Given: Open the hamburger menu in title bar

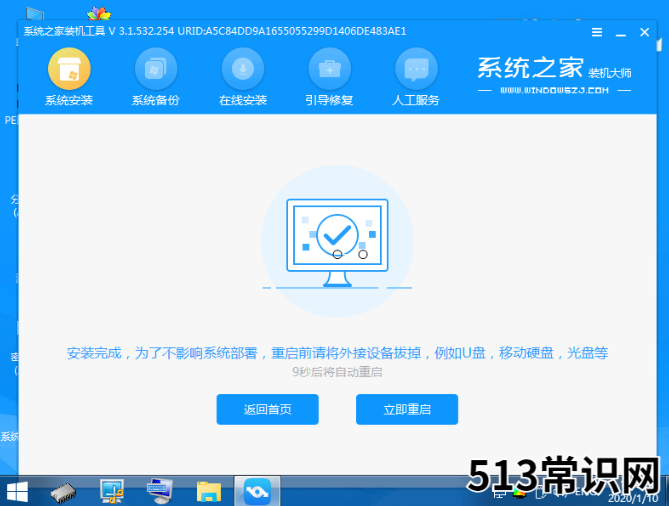Looking at the screenshot, I should pos(597,32).
